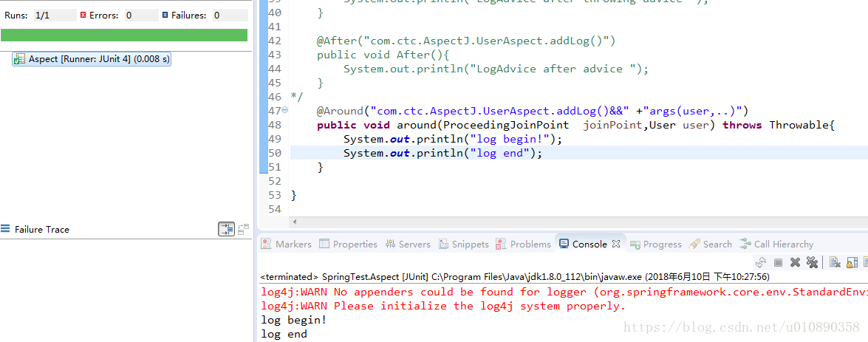Click the Markers tab icon
Screen dimensions: 868x342
coord(266,244)
